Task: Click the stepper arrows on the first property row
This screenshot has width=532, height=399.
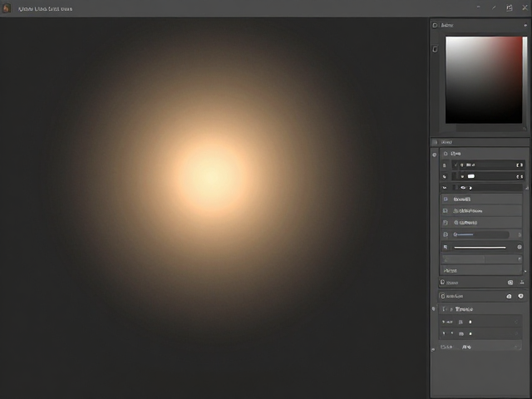Action: (x=520, y=165)
